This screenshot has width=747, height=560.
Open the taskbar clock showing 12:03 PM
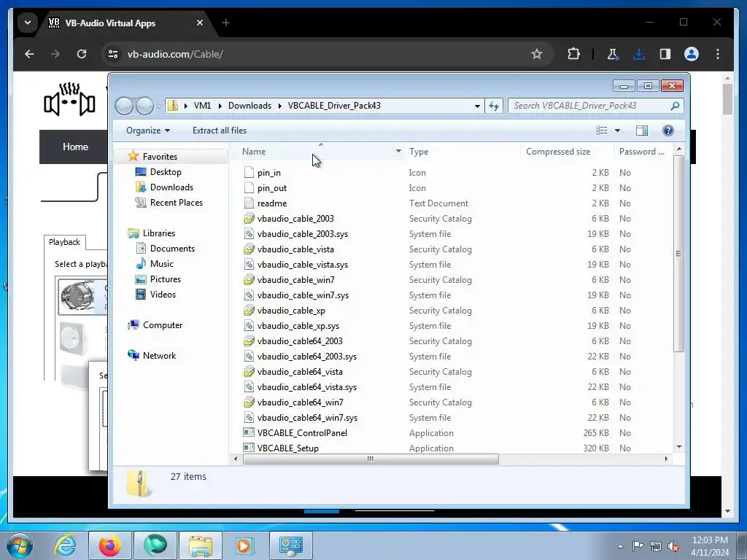[709, 546]
